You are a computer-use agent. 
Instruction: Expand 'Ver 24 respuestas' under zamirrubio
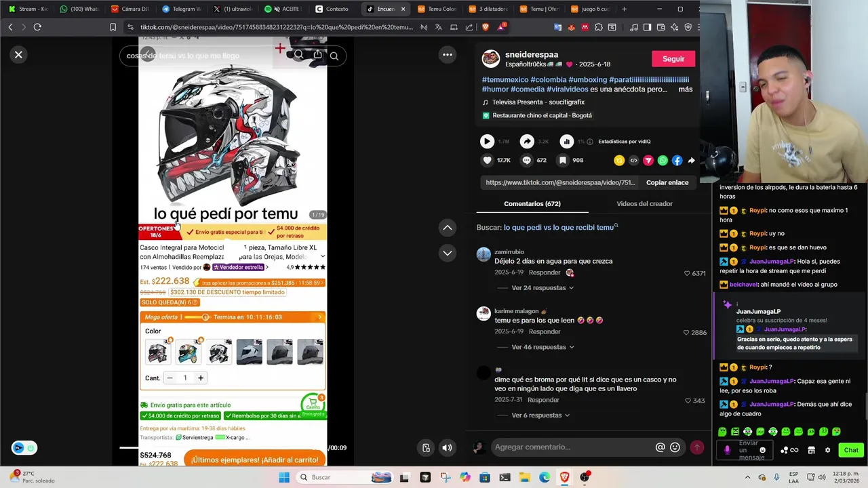pos(542,287)
